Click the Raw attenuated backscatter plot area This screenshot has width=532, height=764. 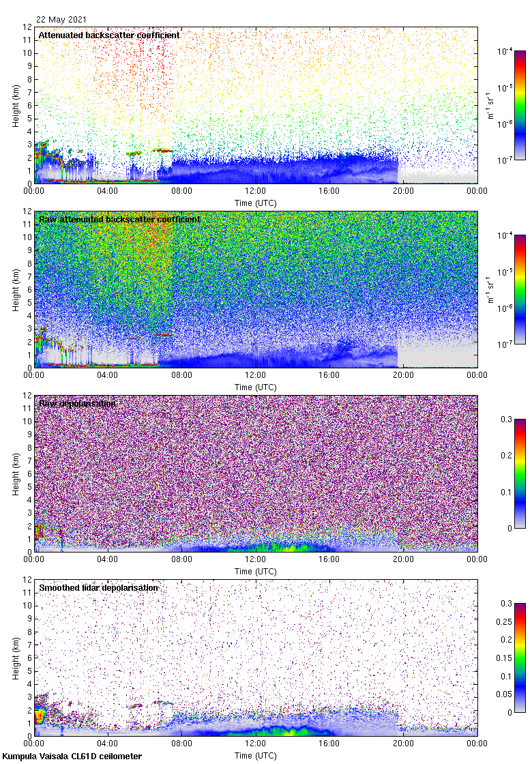coord(255,289)
